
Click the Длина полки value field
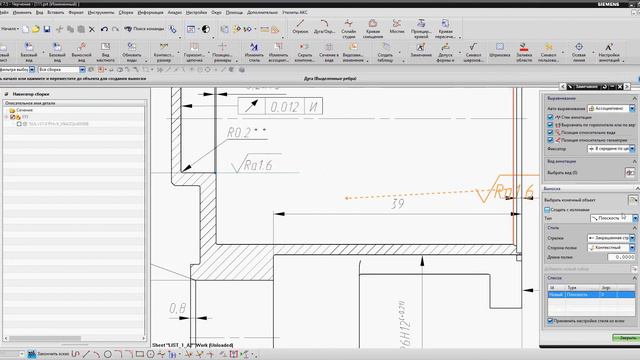(x=621, y=257)
